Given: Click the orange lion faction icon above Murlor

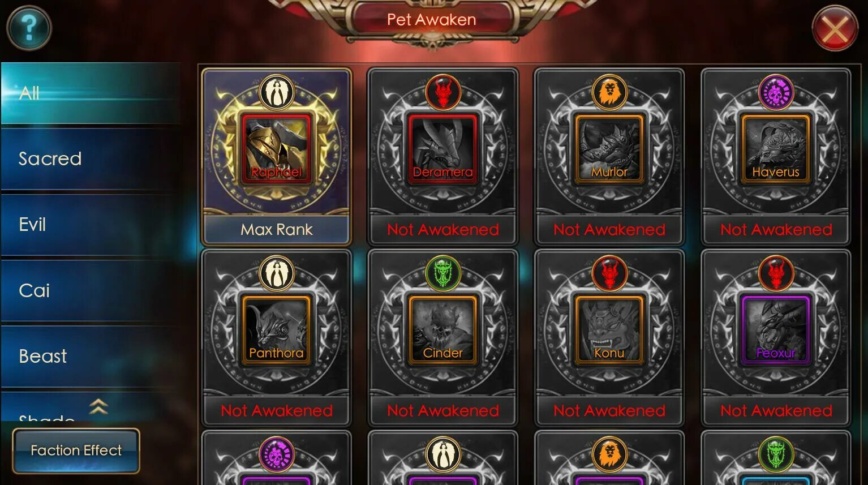Looking at the screenshot, I should [x=609, y=91].
